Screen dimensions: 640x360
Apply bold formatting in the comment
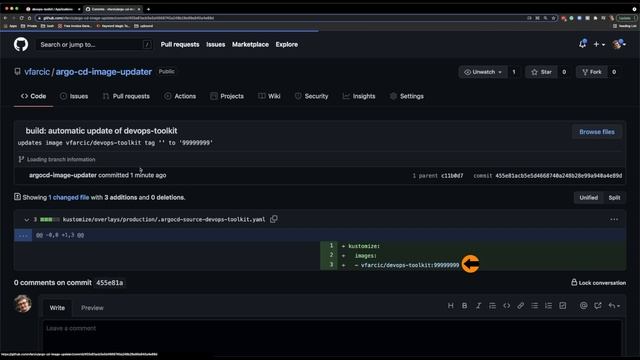point(464,306)
